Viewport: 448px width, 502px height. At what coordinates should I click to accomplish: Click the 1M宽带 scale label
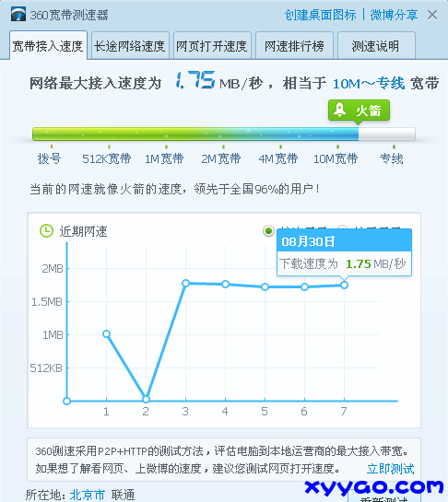(164, 158)
